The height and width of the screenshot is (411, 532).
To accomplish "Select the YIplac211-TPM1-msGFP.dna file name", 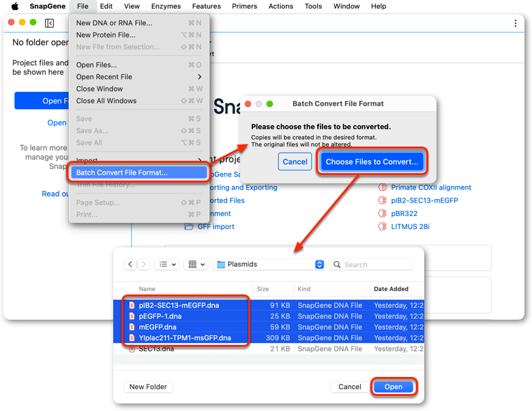I will pyautogui.click(x=185, y=338).
